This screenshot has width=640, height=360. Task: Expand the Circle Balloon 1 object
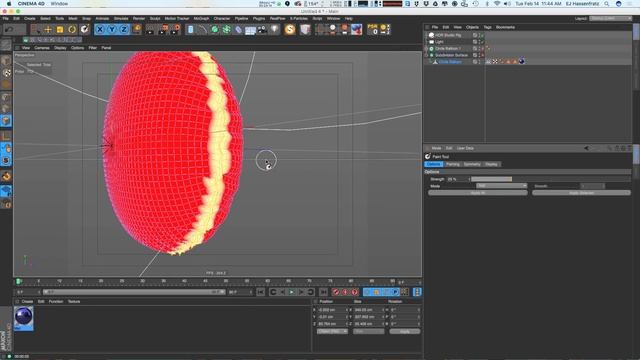pyautogui.click(x=427, y=49)
